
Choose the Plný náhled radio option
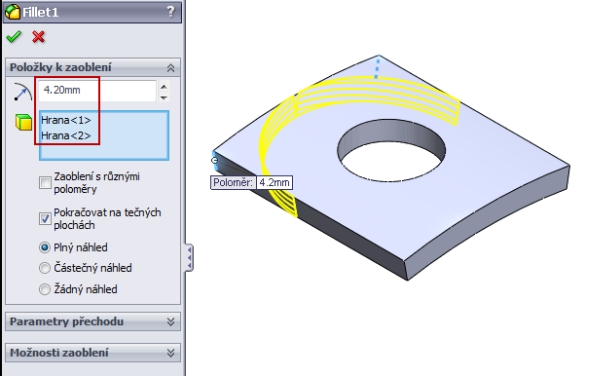click(x=44, y=247)
